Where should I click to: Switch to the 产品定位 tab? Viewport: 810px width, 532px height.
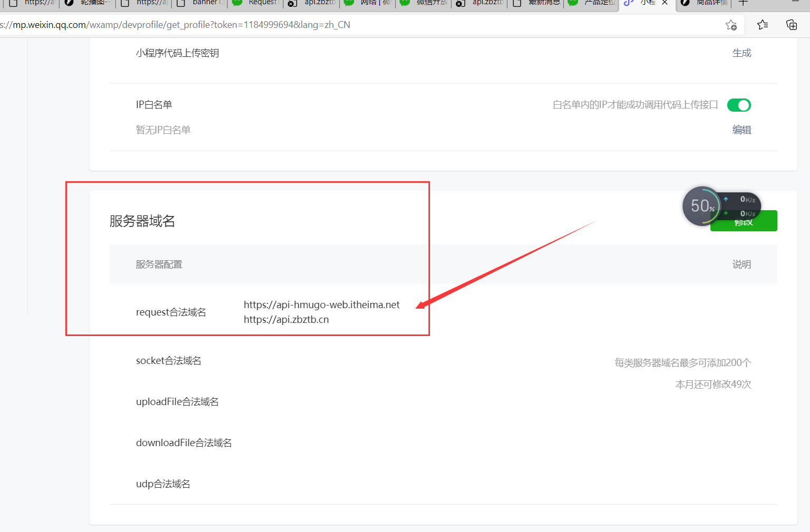point(600,3)
